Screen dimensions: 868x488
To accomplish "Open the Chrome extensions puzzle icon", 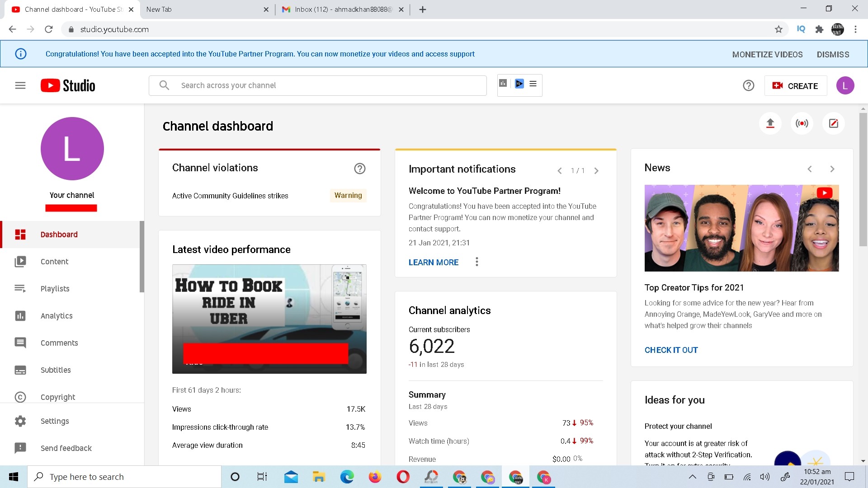I will tap(819, 29).
